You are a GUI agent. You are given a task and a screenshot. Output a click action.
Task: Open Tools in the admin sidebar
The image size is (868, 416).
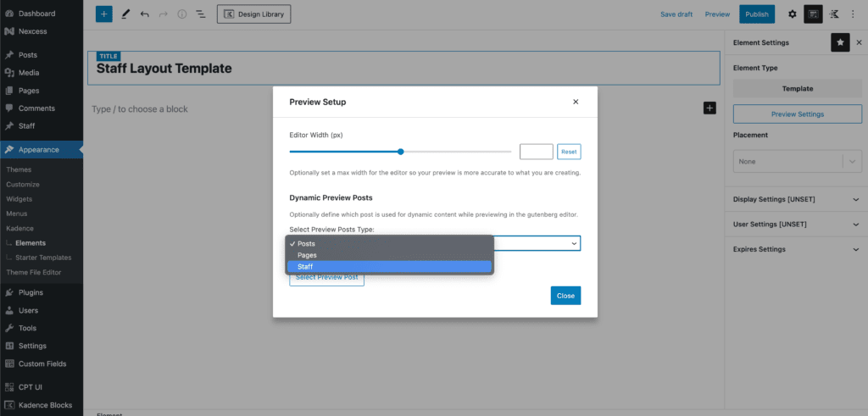point(42,328)
